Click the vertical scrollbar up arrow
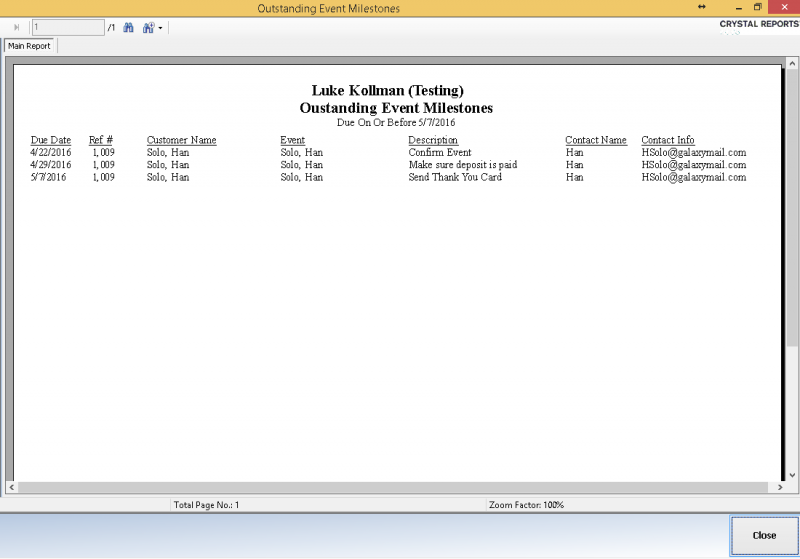 (792, 63)
